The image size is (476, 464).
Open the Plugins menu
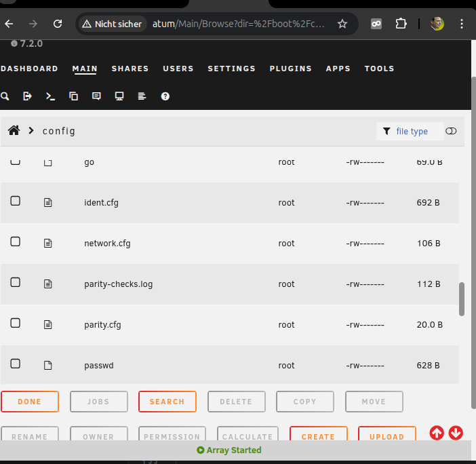click(x=290, y=69)
